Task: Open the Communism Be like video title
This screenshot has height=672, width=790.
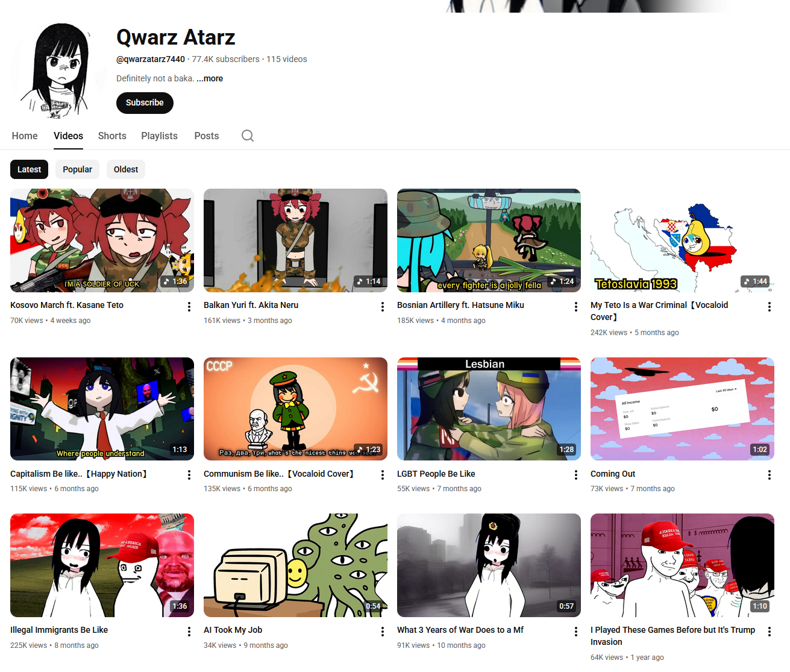Action: [x=279, y=474]
